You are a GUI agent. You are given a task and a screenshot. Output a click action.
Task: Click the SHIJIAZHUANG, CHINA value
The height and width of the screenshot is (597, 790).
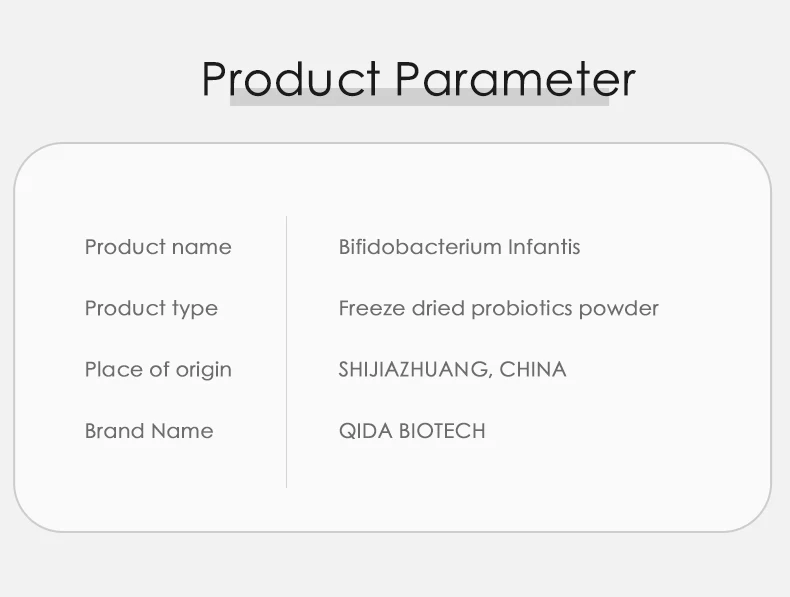(x=452, y=369)
